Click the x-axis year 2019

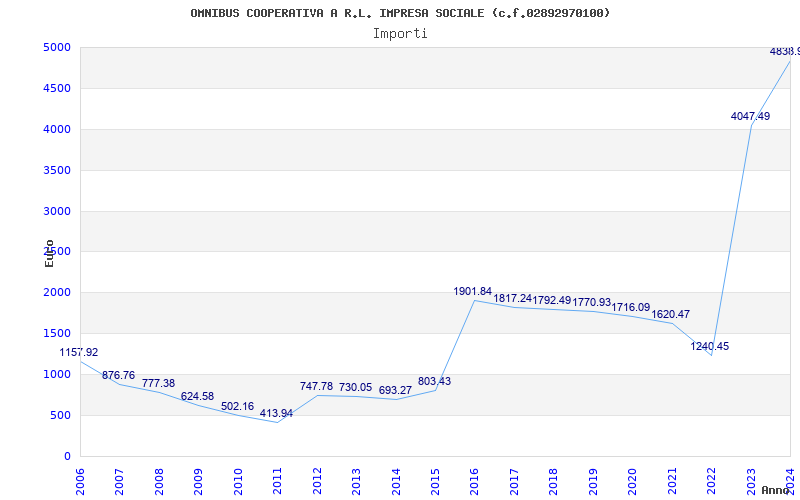pos(593,482)
